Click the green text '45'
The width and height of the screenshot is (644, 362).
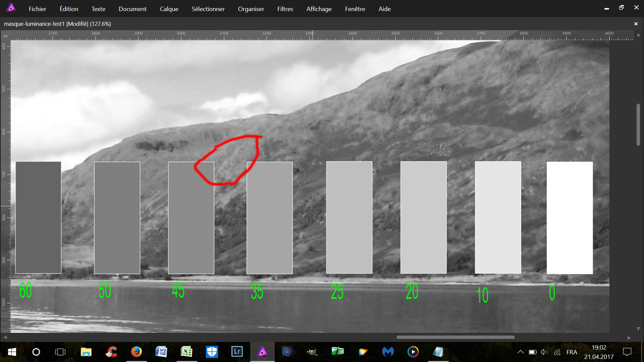click(x=178, y=291)
